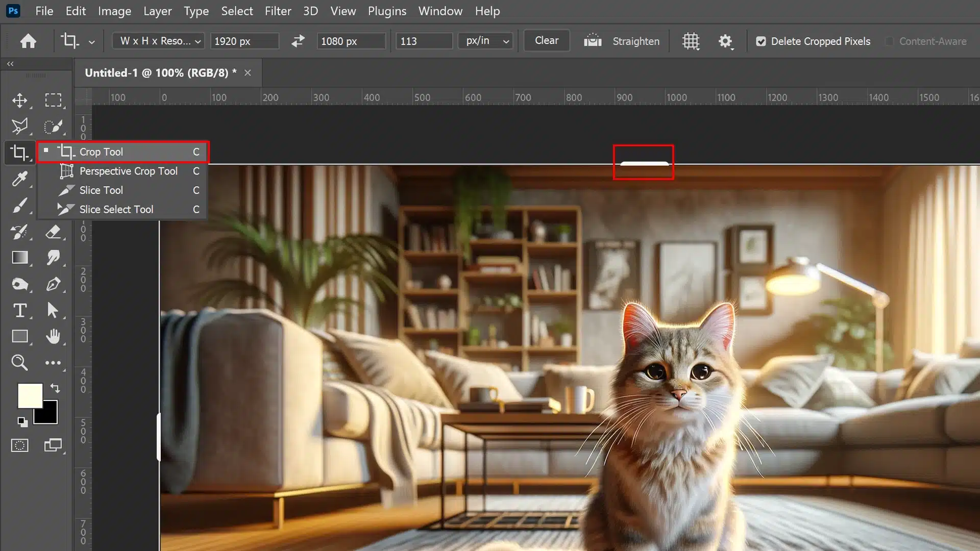Select the Rectangle shape tool

20,336
